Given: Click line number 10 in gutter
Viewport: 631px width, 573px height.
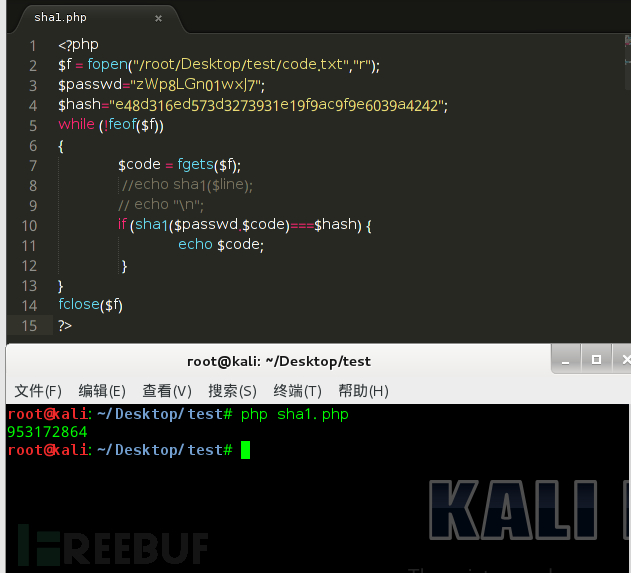Looking at the screenshot, I should (29, 225).
